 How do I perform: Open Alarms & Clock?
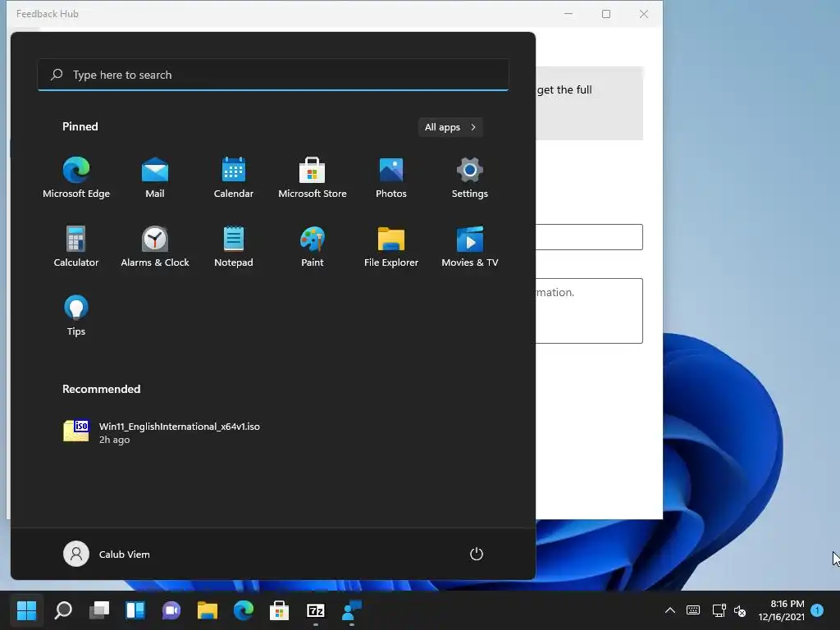click(155, 246)
